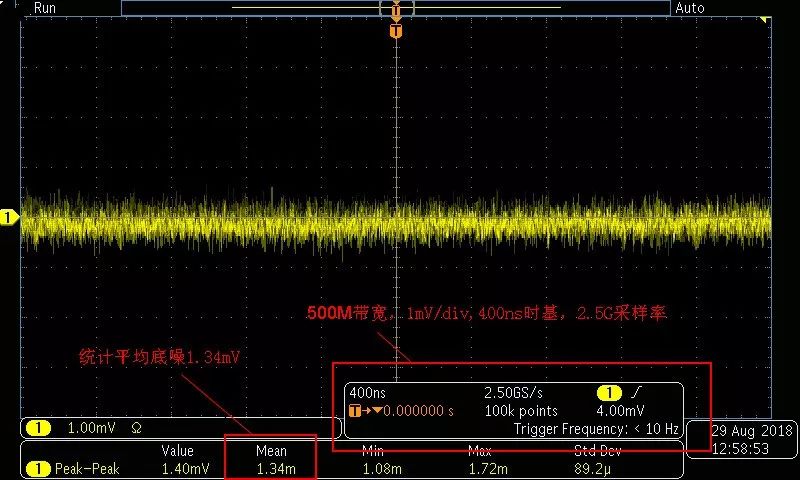This screenshot has width=800, height=480.
Task: Click the Auto trigger mode label
Action: tap(690, 8)
